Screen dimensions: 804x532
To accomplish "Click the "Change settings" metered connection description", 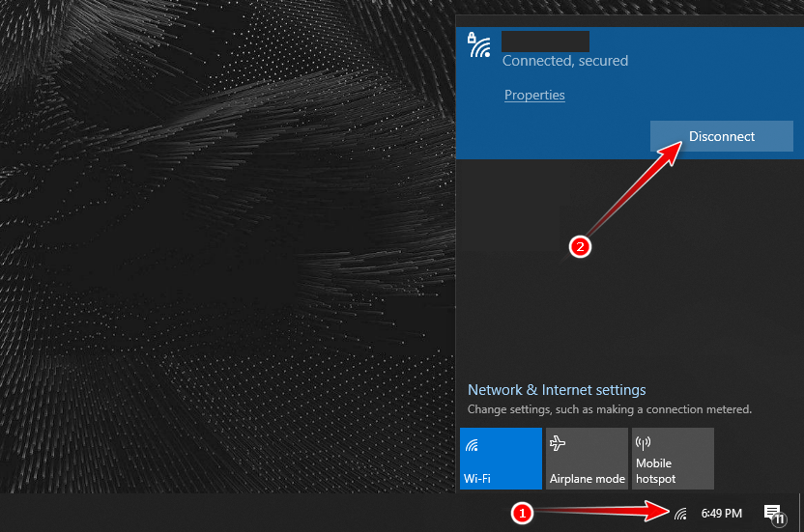I will click(x=609, y=409).
